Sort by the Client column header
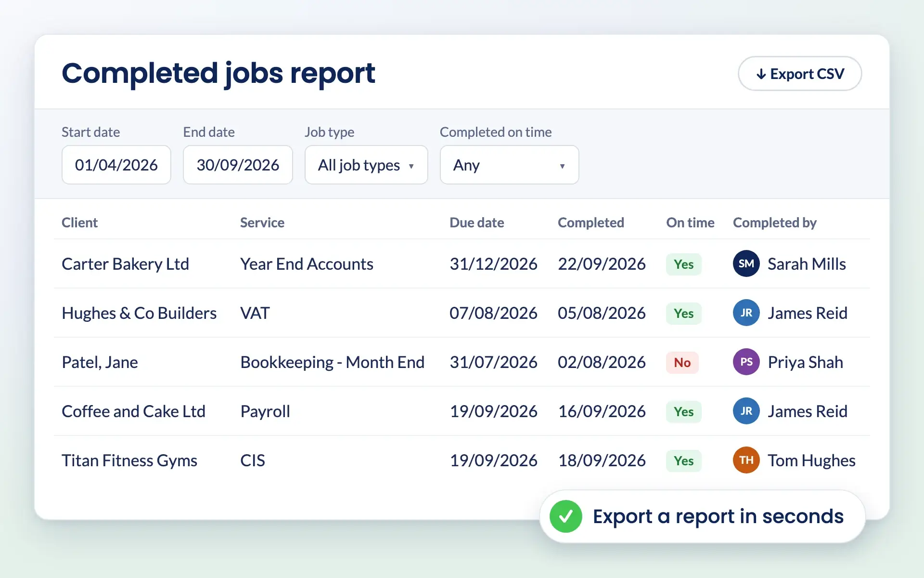 [79, 223]
